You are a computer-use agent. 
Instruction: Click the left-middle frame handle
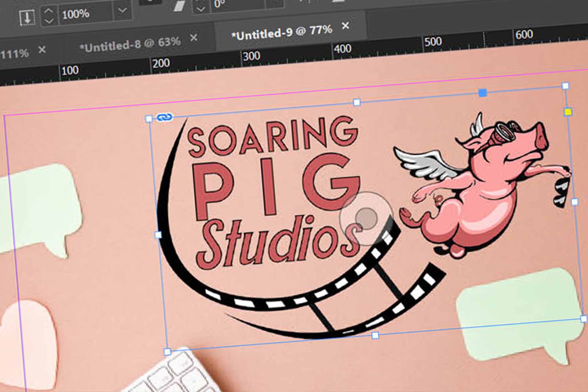coord(158,235)
